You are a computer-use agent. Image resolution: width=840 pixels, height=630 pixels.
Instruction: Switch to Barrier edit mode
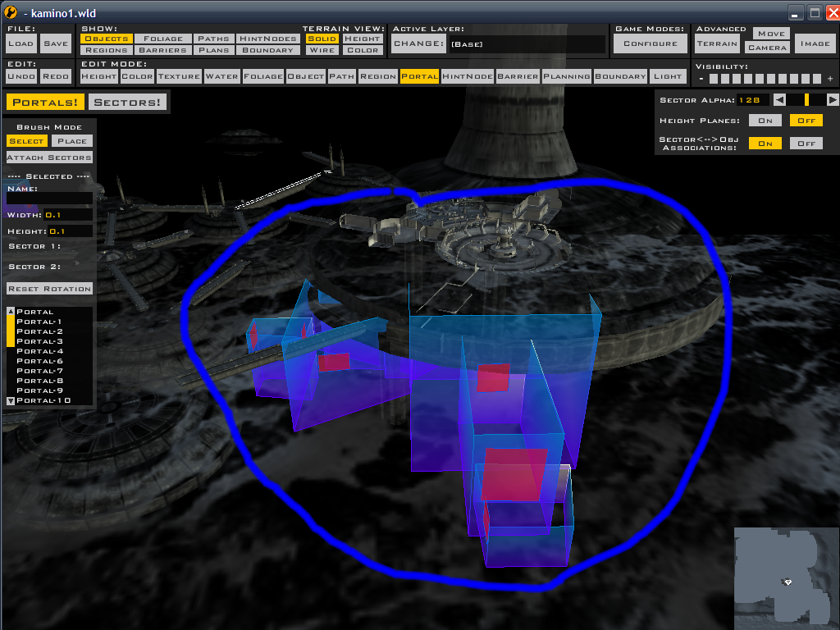518,76
